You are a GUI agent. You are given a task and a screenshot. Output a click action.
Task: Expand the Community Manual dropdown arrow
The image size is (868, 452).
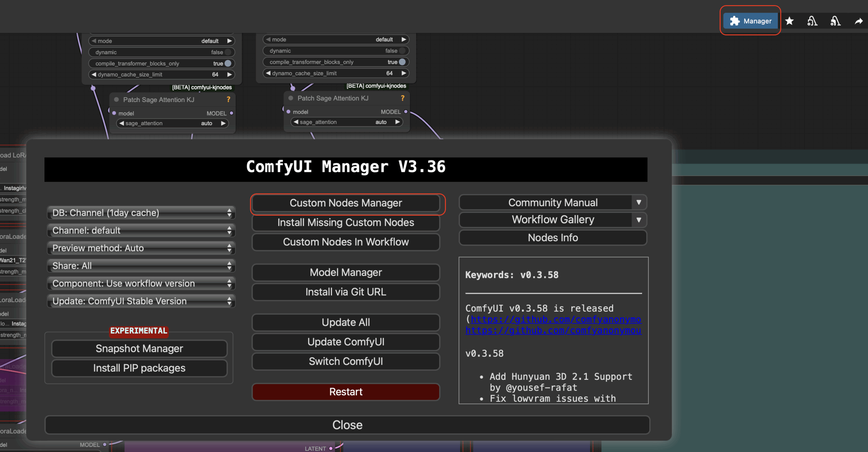coord(638,202)
